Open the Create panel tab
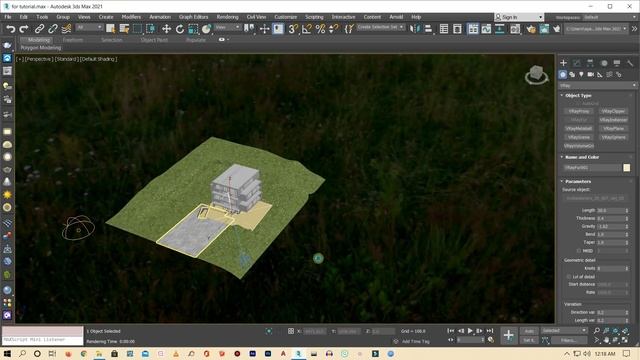Viewport: 640px width, 360px height. pyautogui.click(x=564, y=63)
